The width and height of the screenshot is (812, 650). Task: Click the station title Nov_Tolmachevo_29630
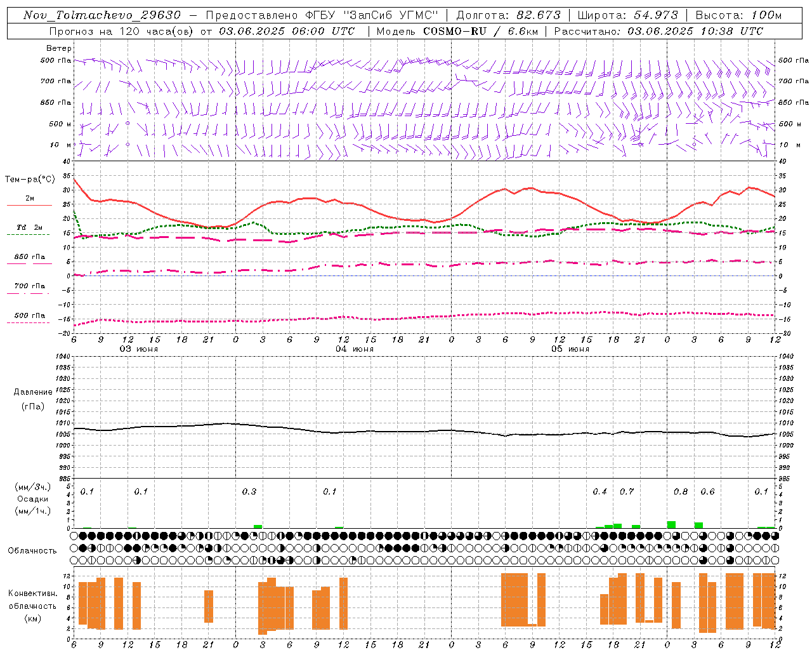click(101, 15)
